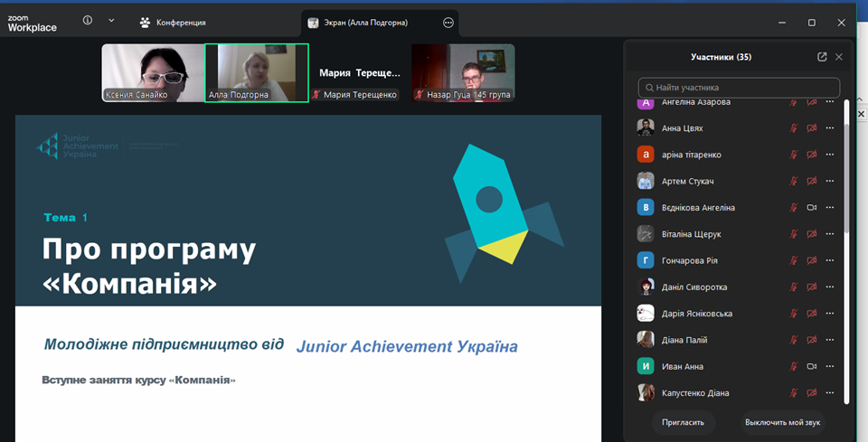Open the Конференция tab
Viewport: 868px width, 442px height.
(173, 23)
